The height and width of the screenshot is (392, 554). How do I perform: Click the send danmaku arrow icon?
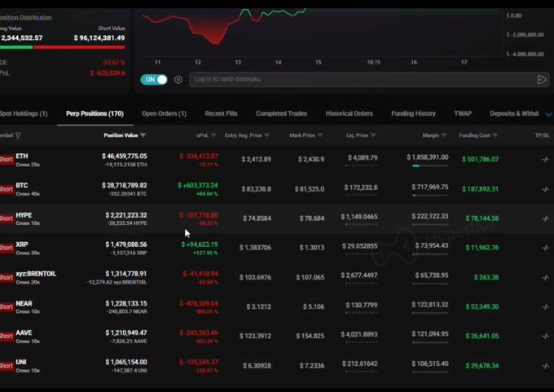point(541,80)
